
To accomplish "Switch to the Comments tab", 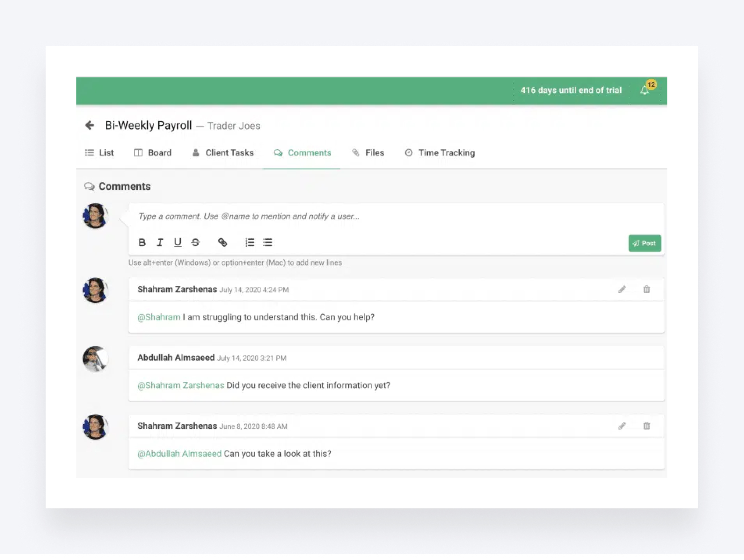I will tap(309, 153).
